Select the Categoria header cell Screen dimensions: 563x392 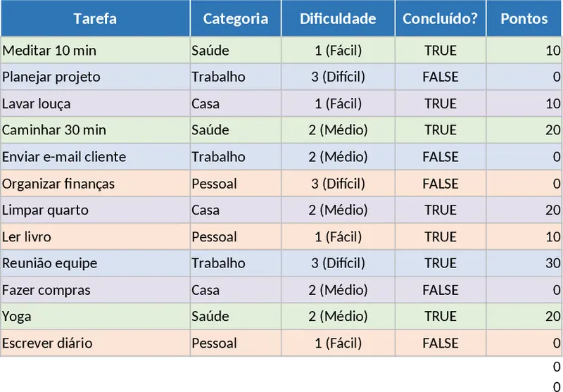tap(236, 19)
